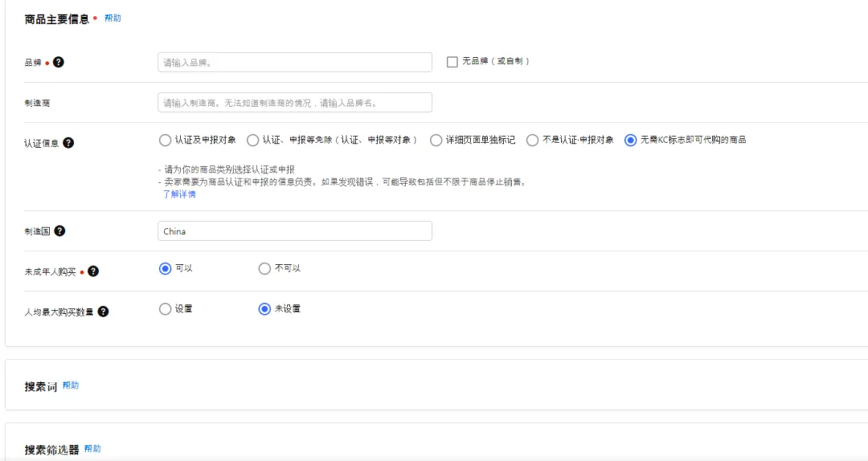Choose 未设置 for 人均最大购买数量
This screenshot has height=461, width=868.
point(264,309)
